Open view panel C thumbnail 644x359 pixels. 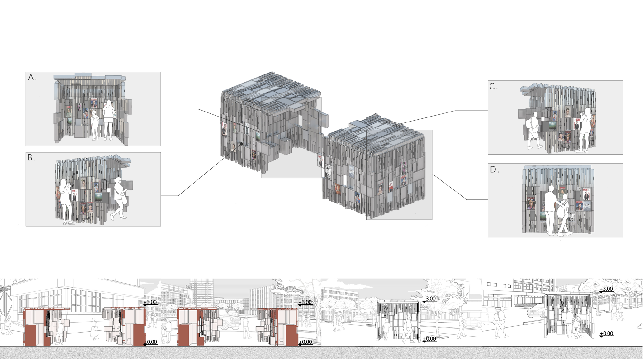point(555,117)
